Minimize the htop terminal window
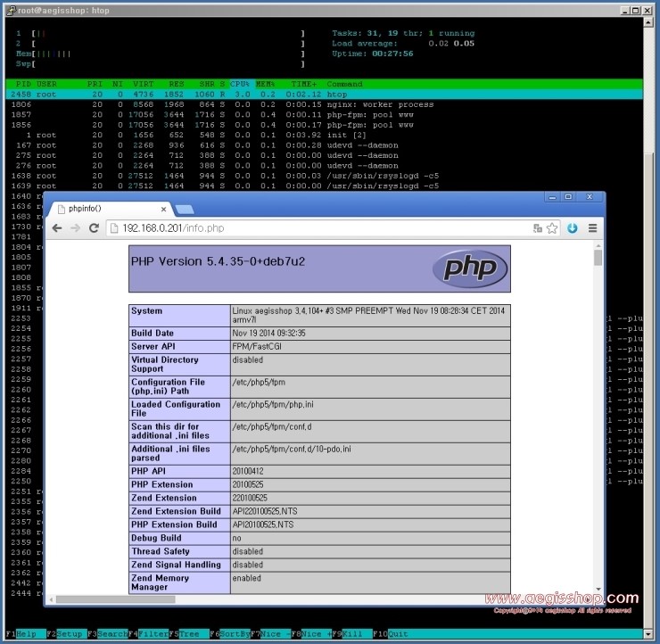This screenshot has width=660, height=644. tap(625, 11)
